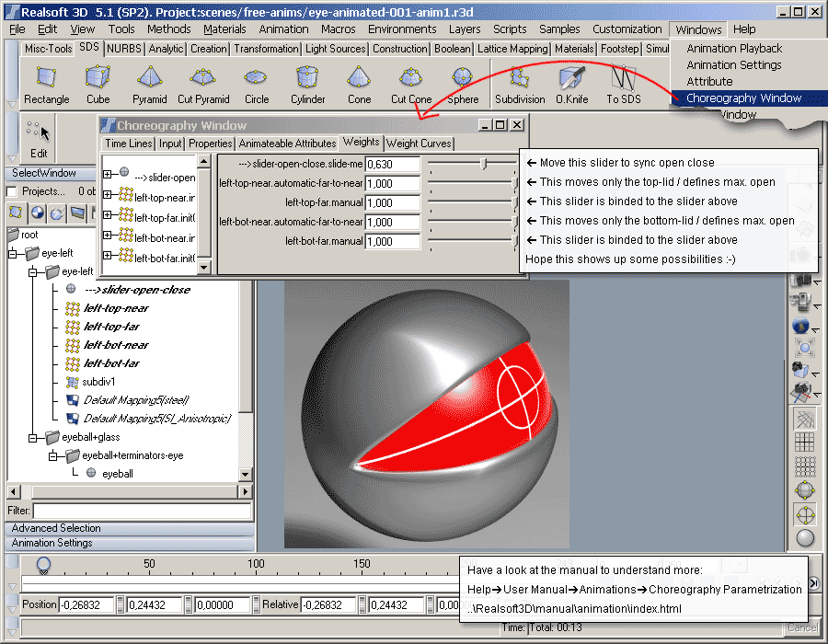The width and height of the screenshot is (828, 644).
Task: Switch to the Light Sources tool tab
Action: click(335, 49)
